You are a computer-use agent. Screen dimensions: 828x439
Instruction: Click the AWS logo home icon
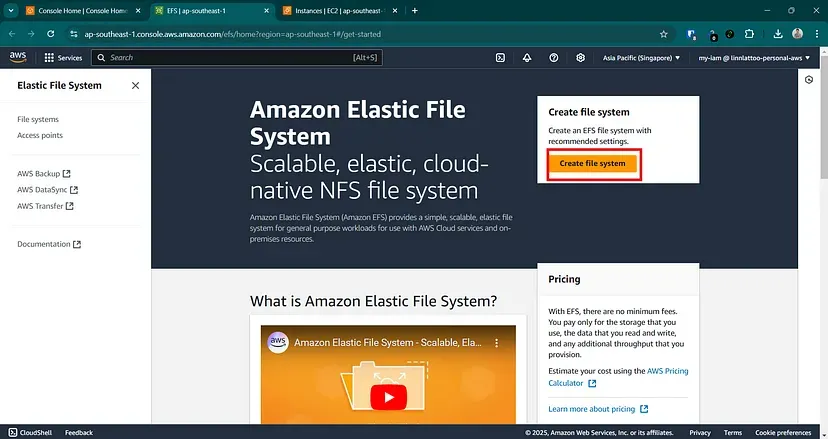coord(17,57)
